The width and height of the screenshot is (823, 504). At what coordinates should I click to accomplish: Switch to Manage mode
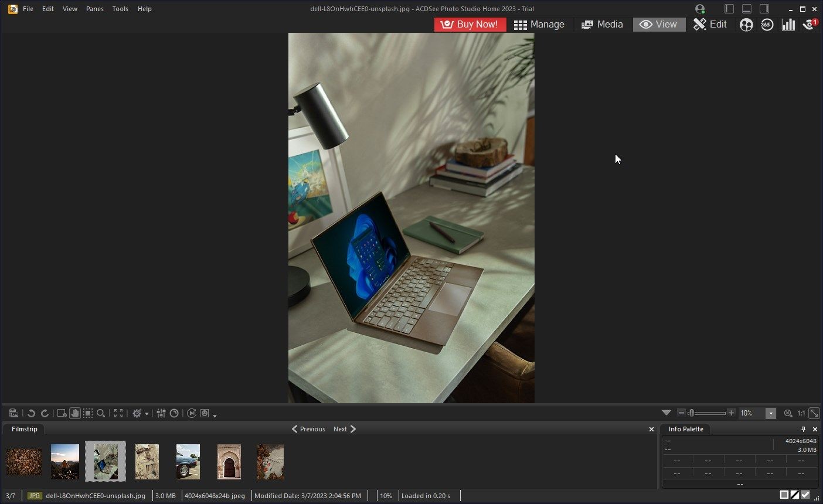(x=539, y=24)
